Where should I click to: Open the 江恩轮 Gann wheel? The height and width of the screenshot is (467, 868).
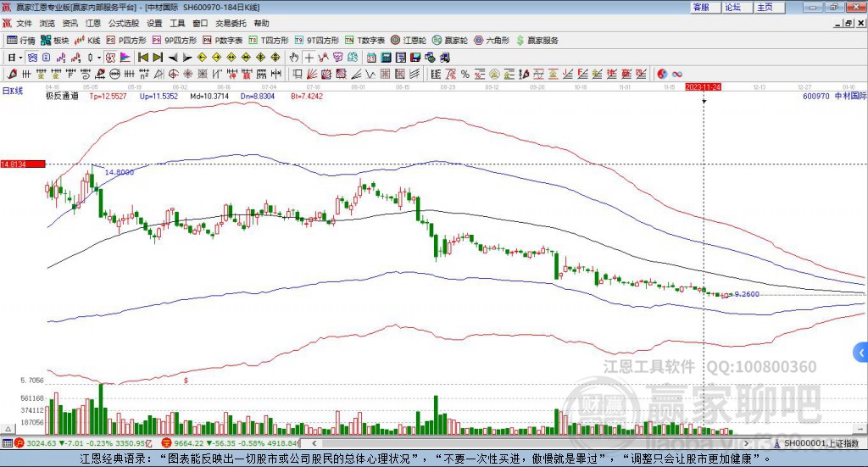pyautogui.click(x=409, y=41)
